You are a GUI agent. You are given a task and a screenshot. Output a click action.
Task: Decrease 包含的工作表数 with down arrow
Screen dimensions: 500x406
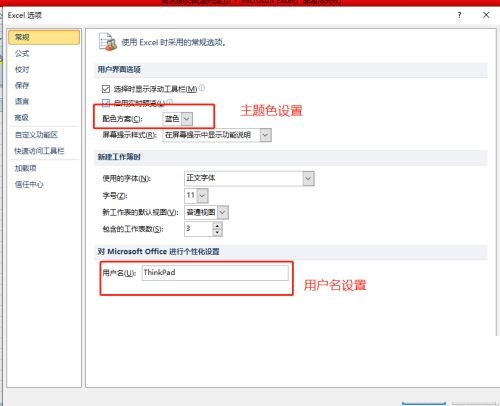pos(217,232)
